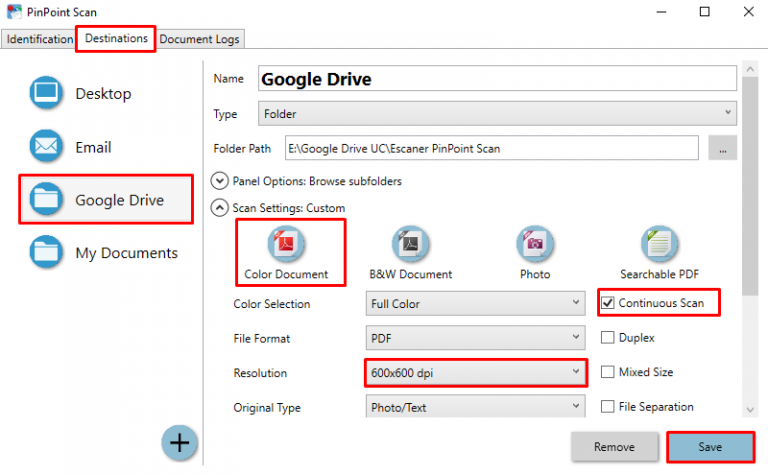This screenshot has height=475, width=768.
Task: Expand Panel Options: Browse subfolders section
Action: coord(220,181)
